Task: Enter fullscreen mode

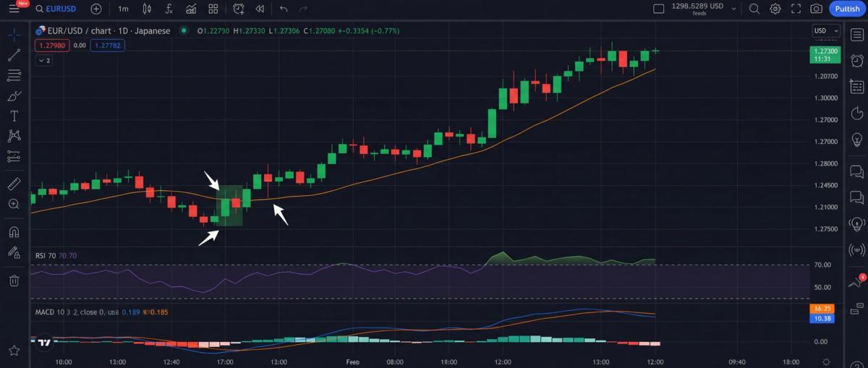Action: pos(796,9)
